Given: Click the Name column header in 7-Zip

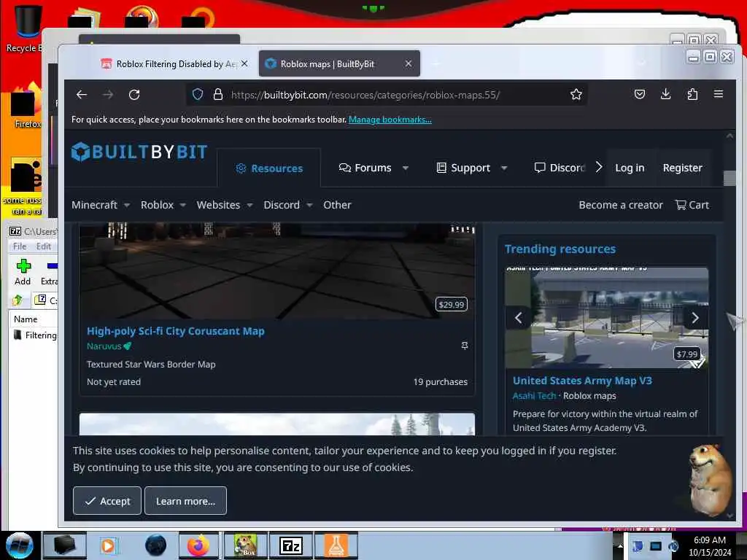Looking at the screenshot, I should click(x=26, y=319).
